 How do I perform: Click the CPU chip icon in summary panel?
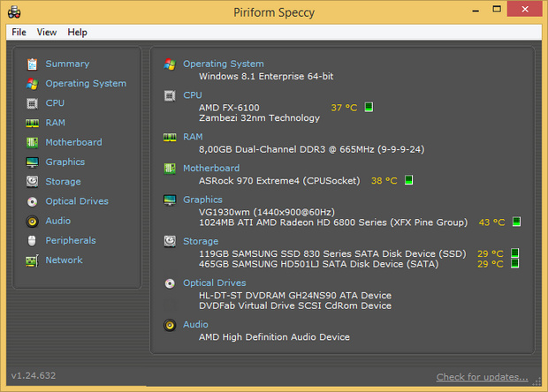170,95
